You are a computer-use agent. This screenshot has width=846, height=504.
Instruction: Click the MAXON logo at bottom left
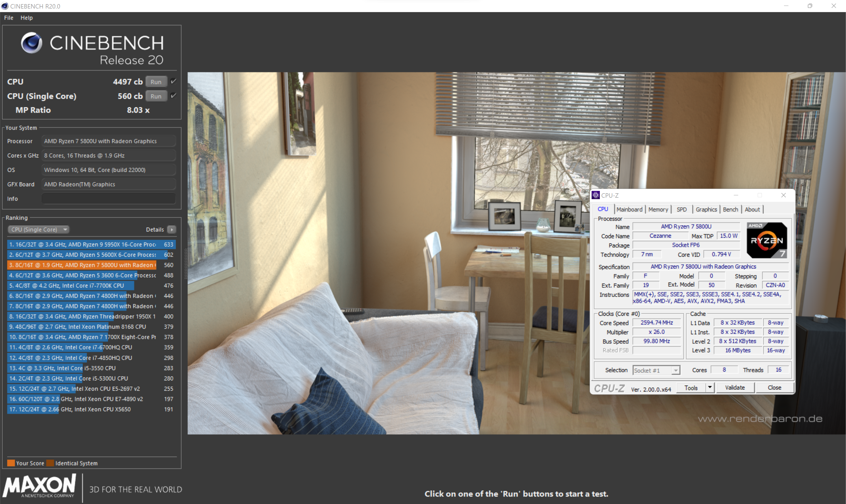coord(40,486)
